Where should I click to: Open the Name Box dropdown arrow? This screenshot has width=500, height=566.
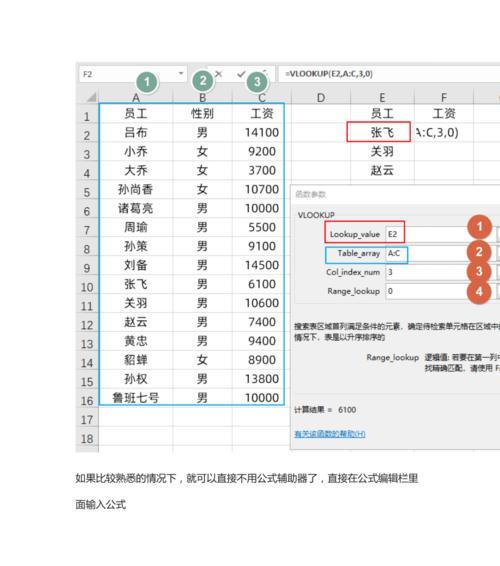click(181, 74)
